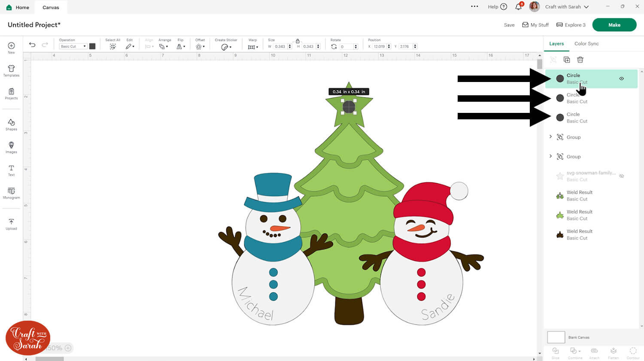Image resolution: width=644 pixels, height=361 pixels.
Task: Click the Michael text on the canvas
Action: [x=256, y=303]
